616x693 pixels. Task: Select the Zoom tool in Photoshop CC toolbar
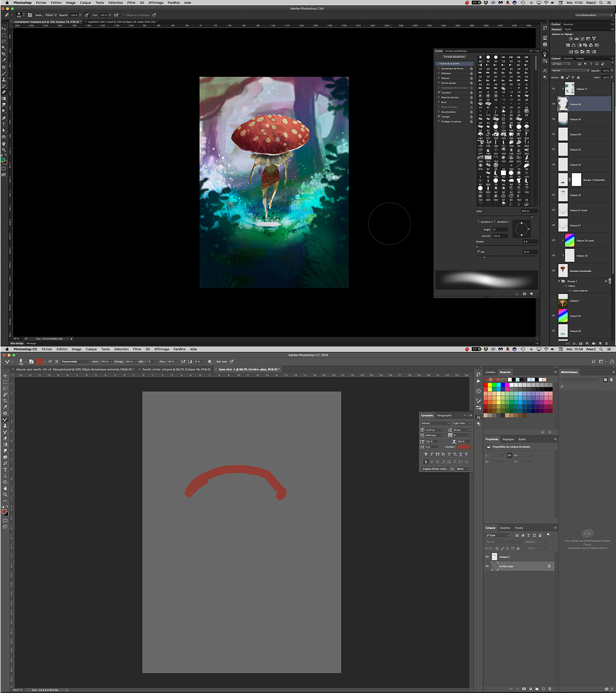5,494
